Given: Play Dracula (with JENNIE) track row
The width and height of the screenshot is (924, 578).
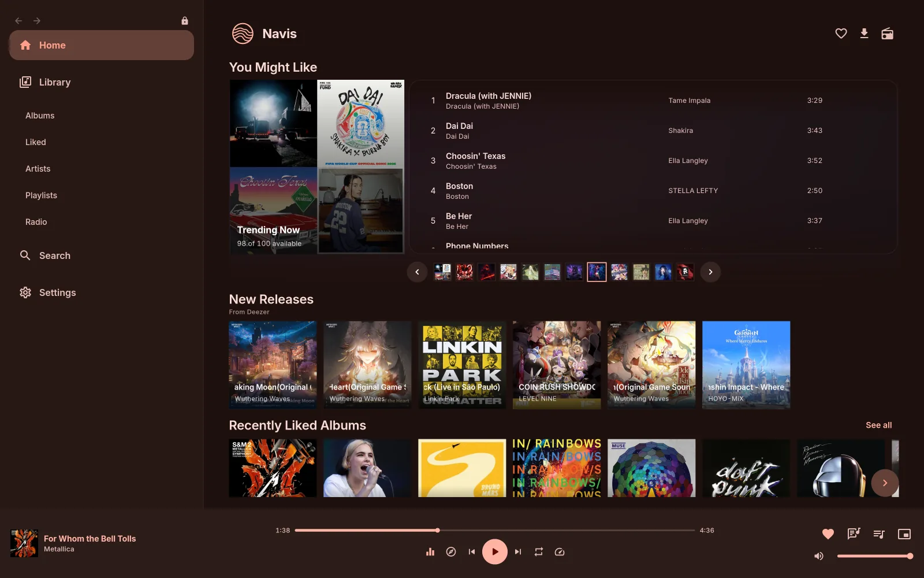Looking at the screenshot, I should pyautogui.click(x=653, y=101).
